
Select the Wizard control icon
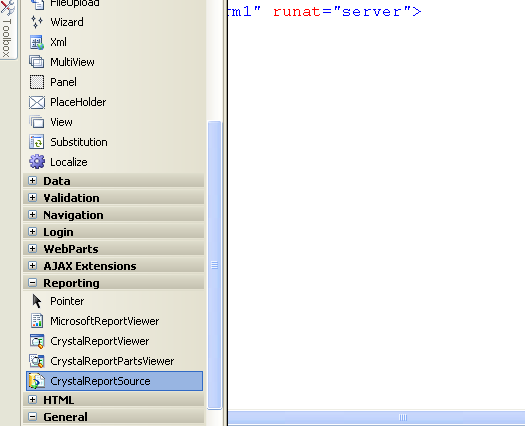37,22
